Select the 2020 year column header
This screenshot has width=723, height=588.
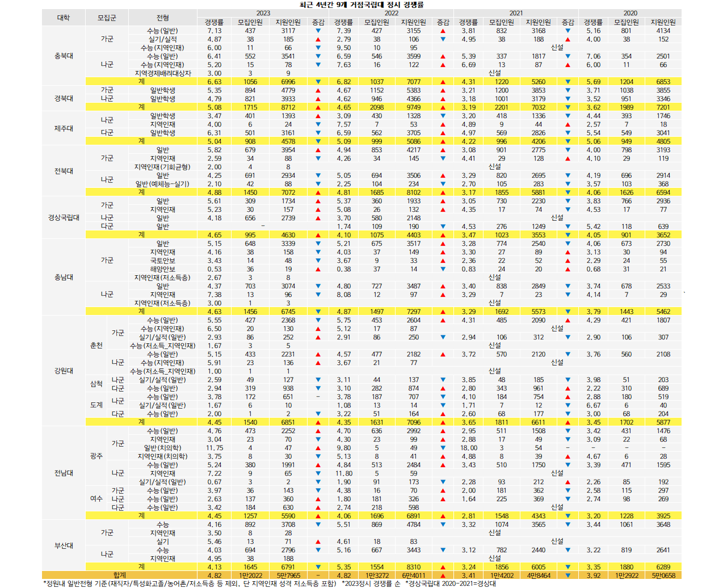click(630, 13)
